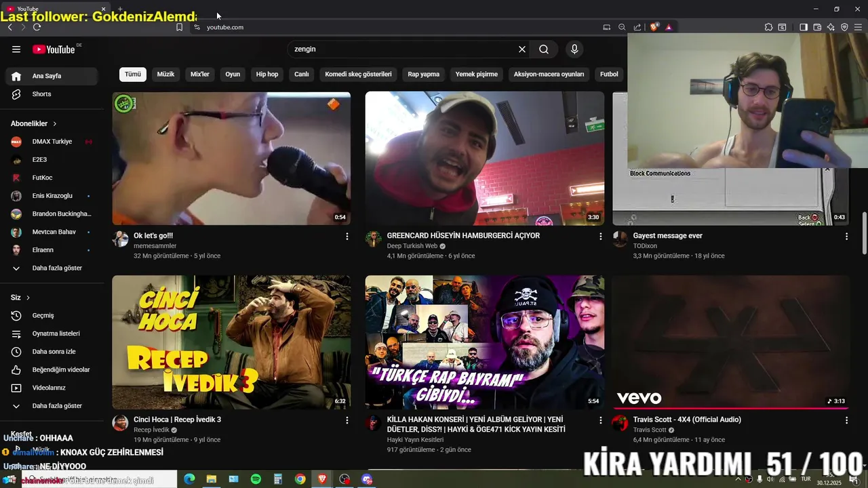Open the browser main menu
Screen dimensions: 868x488
coord(859,27)
